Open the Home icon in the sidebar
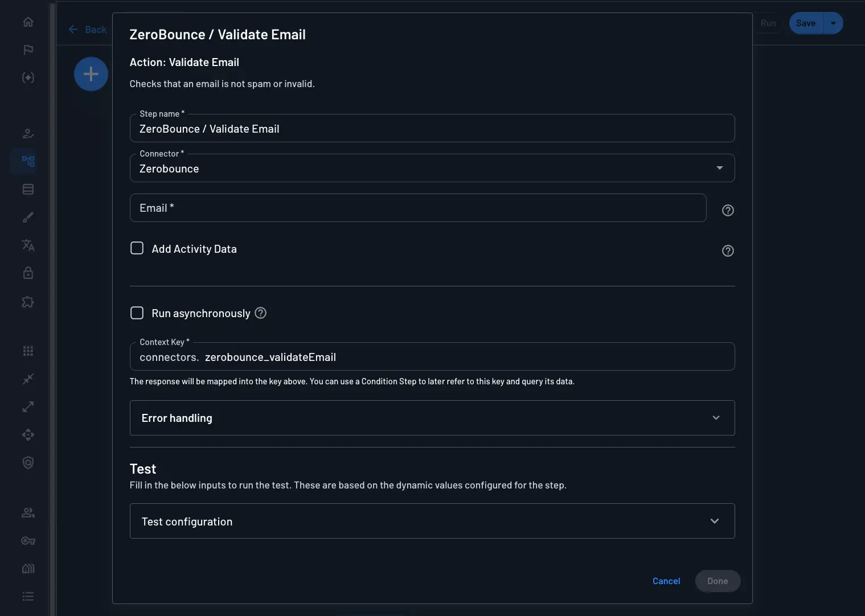 tap(28, 22)
